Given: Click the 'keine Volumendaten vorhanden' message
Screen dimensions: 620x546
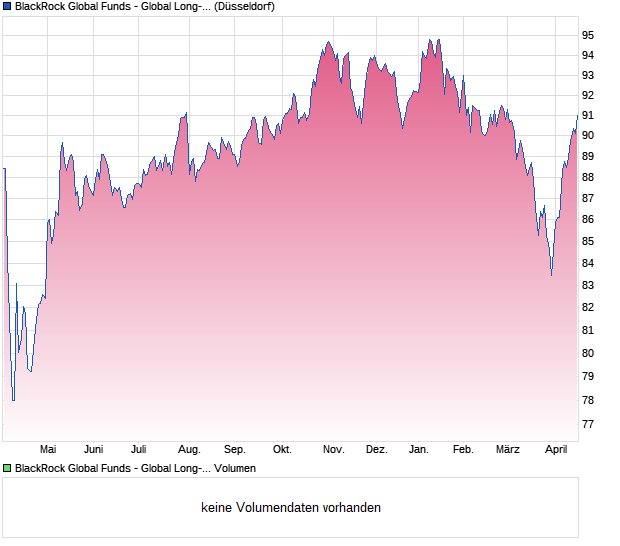Looking at the screenshot, I should tap(291, 508).
